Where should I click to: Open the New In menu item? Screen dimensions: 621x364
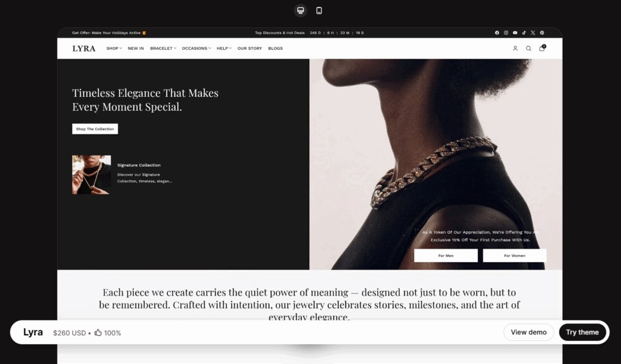[136, 48]
